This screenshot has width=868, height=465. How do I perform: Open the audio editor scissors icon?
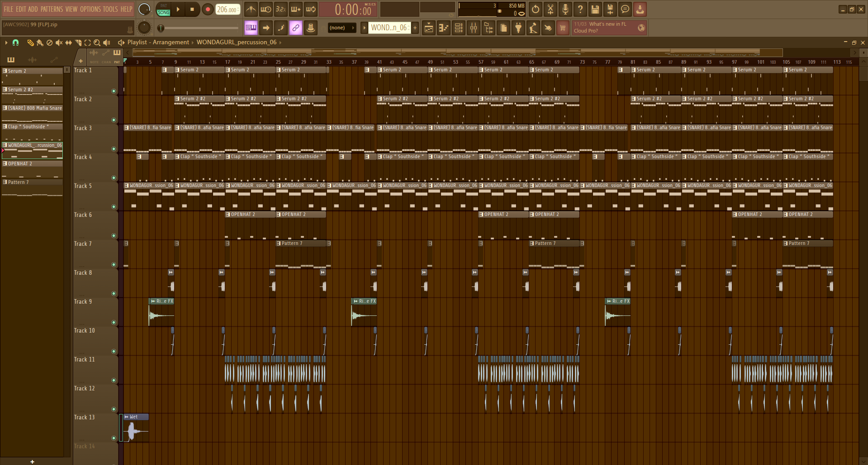point(550,9)
